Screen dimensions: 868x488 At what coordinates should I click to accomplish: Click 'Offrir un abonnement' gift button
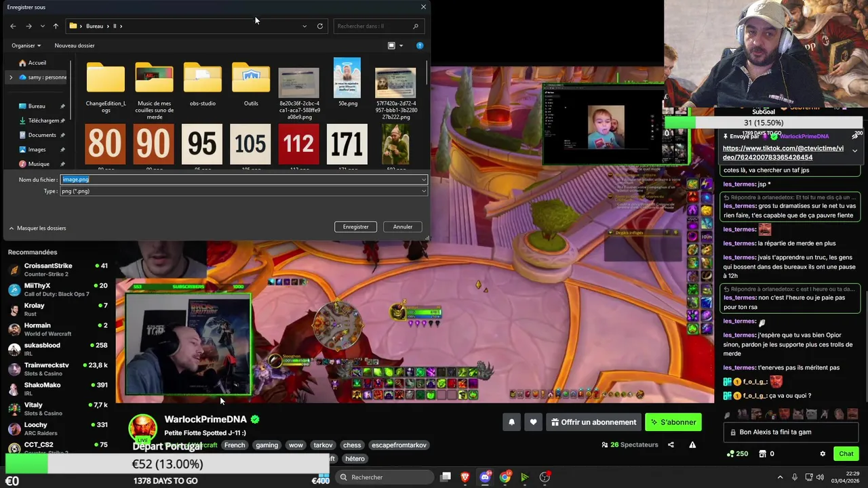tap(594, 422)
